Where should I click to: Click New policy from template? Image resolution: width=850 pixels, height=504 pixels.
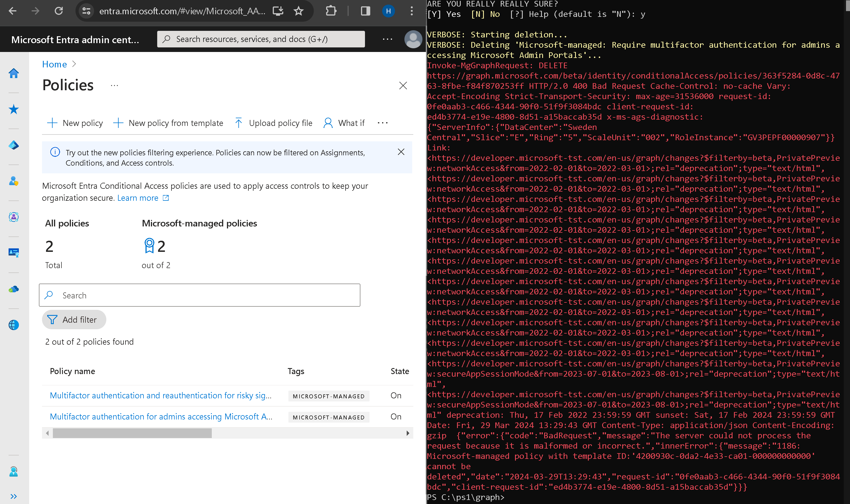pyautogui.click(x=168, y=123)
